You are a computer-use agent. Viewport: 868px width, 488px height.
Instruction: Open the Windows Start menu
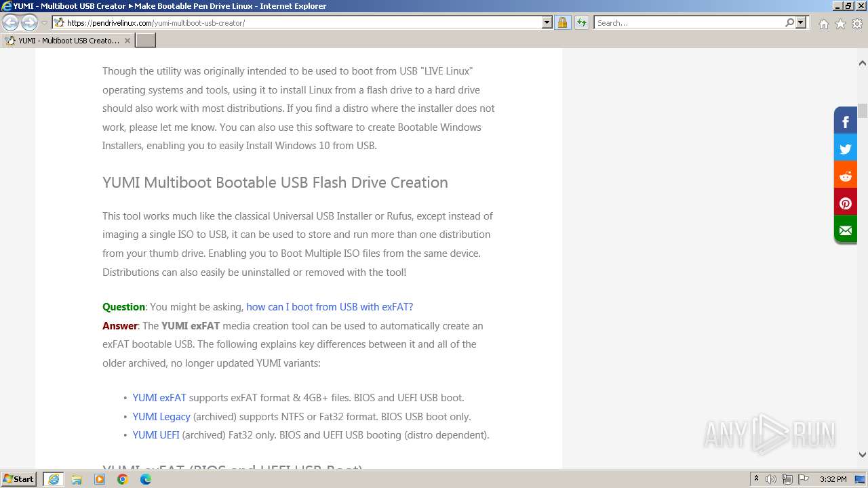point(18,479)
